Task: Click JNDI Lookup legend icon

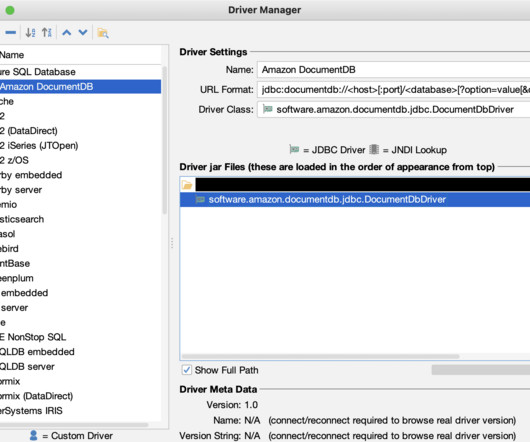Action: (x=374, y=149)
